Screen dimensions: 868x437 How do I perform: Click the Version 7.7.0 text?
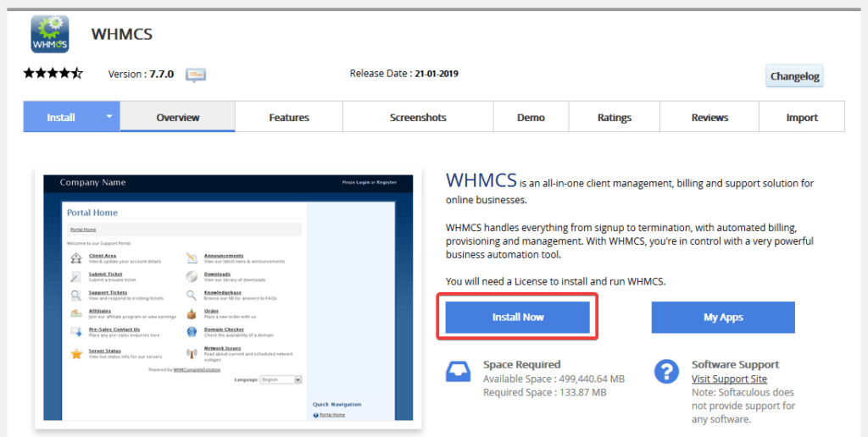(141, 74)
